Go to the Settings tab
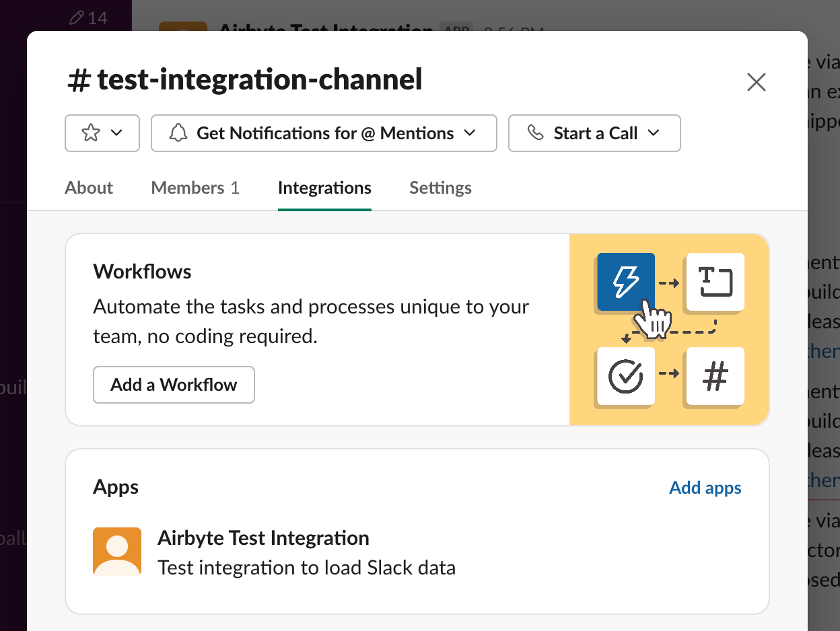The width and height of the screenshot is (840, 631). pyautogui.click(x=440, y=188)
